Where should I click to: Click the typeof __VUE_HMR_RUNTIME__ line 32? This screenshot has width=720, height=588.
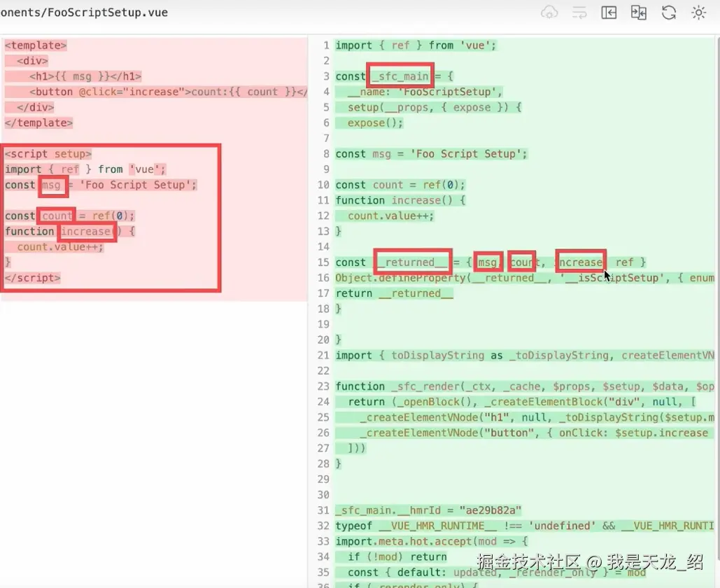525,526
